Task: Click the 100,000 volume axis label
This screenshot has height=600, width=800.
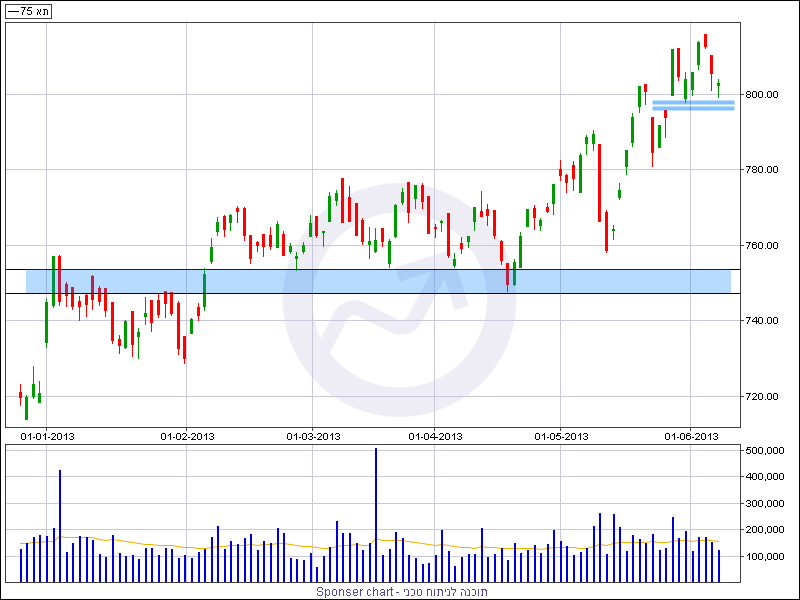Action: 764,556
